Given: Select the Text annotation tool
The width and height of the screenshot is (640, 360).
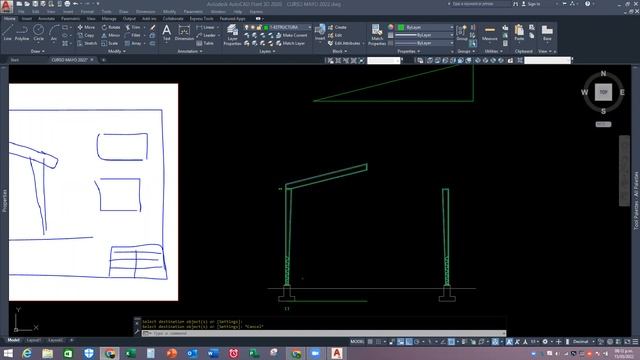Looking at the screenshot, I should 167,33.
